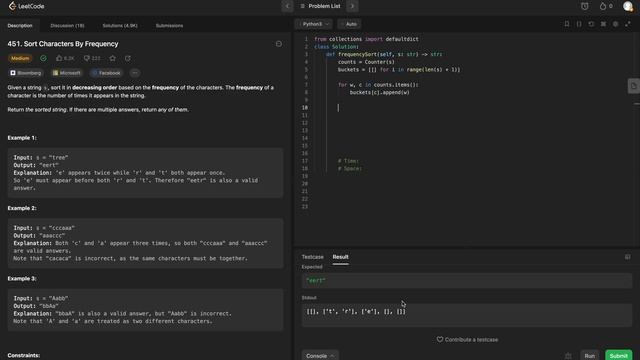640x360 pixels.
Task: Submit the solution
Action: coord(618,356)
